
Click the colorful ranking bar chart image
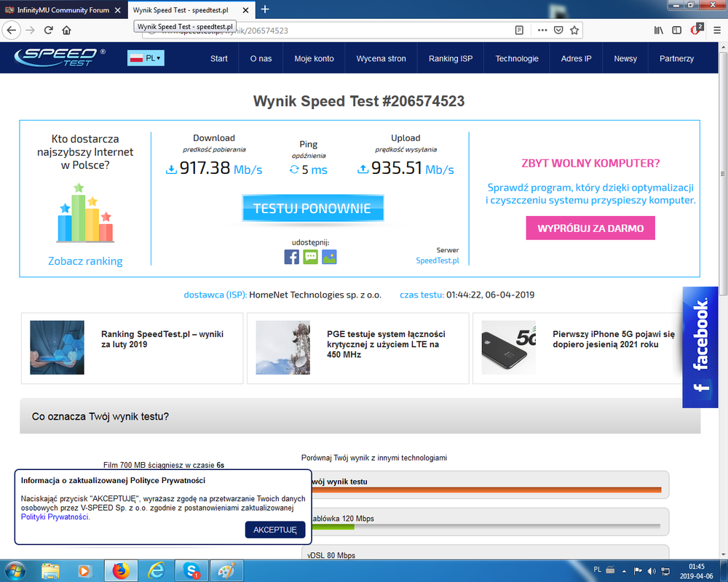(x=85, y=212)
